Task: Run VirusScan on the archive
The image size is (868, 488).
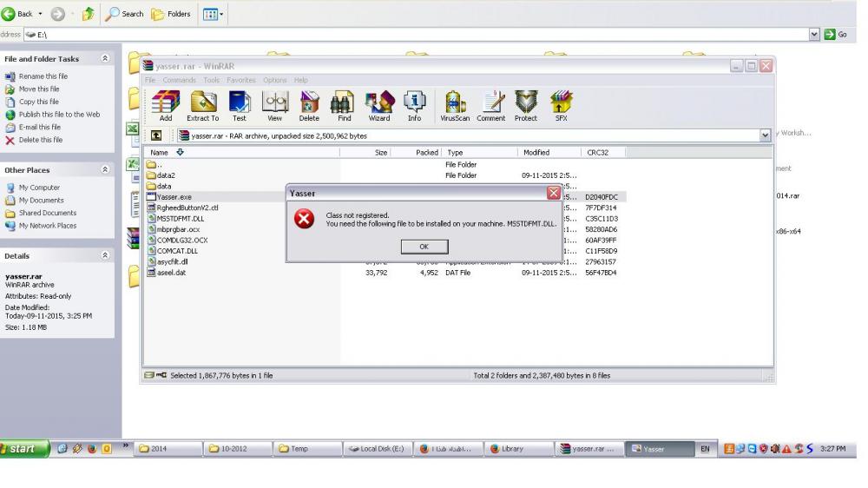Action: pyautogui.click(x=455, y=106)
